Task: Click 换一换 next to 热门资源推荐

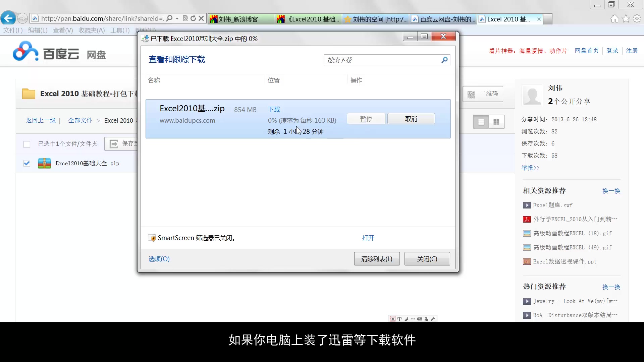Action: tap(611, 287)
